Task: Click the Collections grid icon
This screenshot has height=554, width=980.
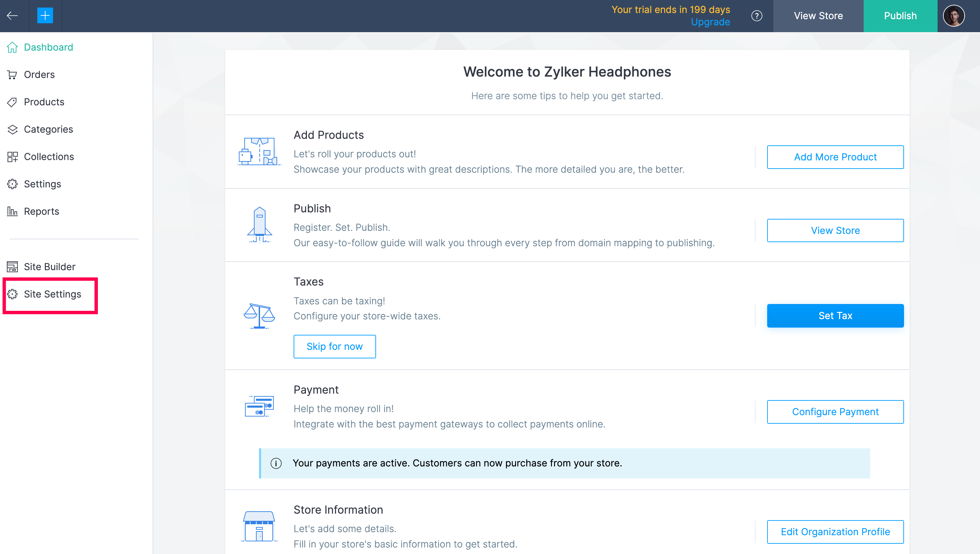Action: pyautogui.click(x=12, y=157)
